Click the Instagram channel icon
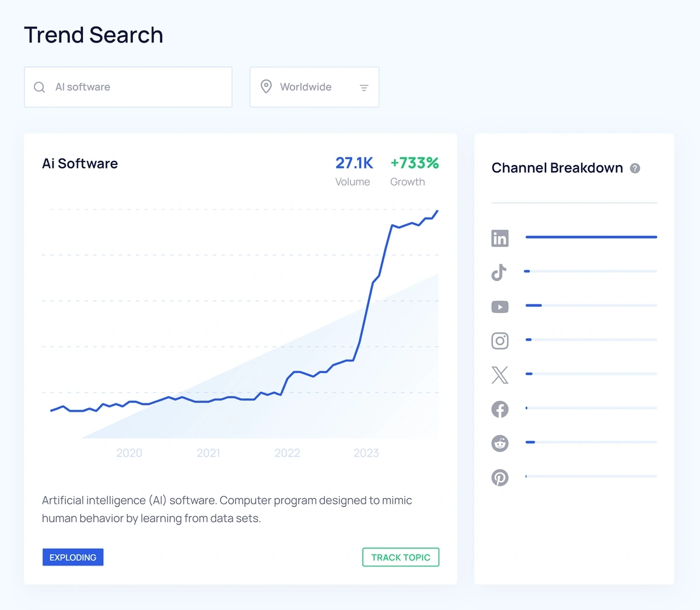Viewport: 700px width, 610px height. [499, 341]
